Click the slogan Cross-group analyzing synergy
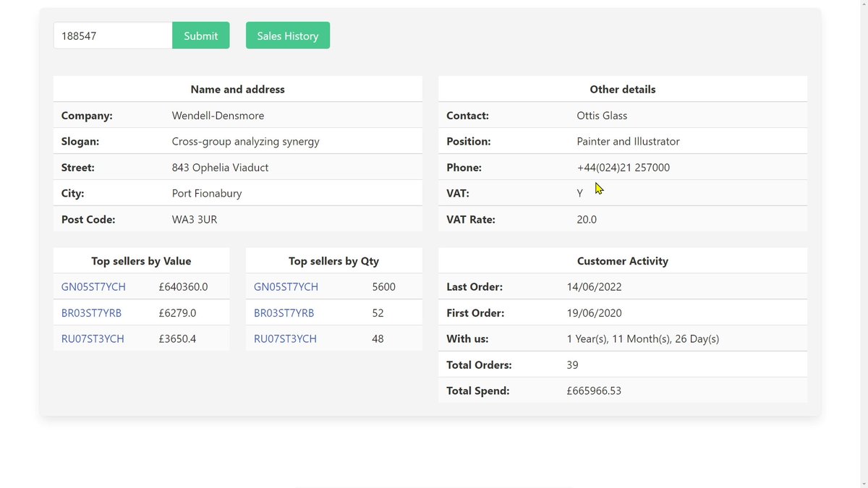The width and height of the screenshot is (868, 488). [x=245, y=142]
